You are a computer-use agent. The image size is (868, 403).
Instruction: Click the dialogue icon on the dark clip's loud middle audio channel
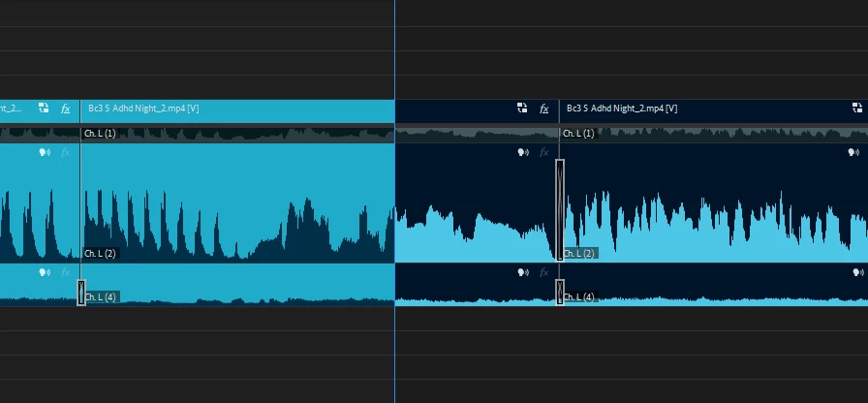523,152
